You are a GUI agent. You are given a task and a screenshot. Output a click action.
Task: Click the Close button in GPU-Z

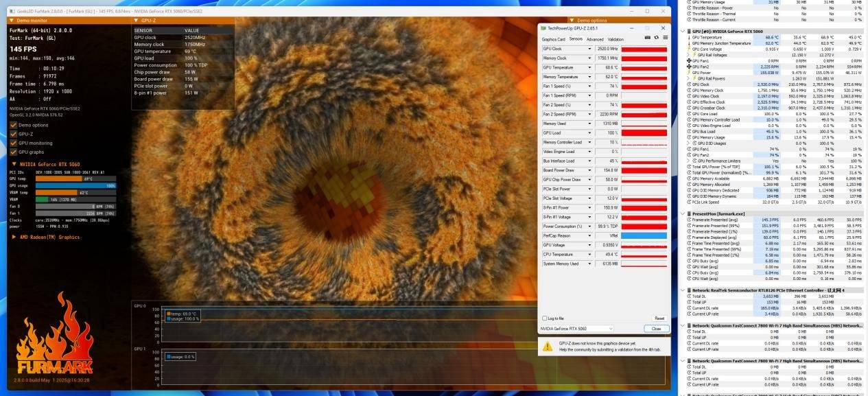coord(656,329)
